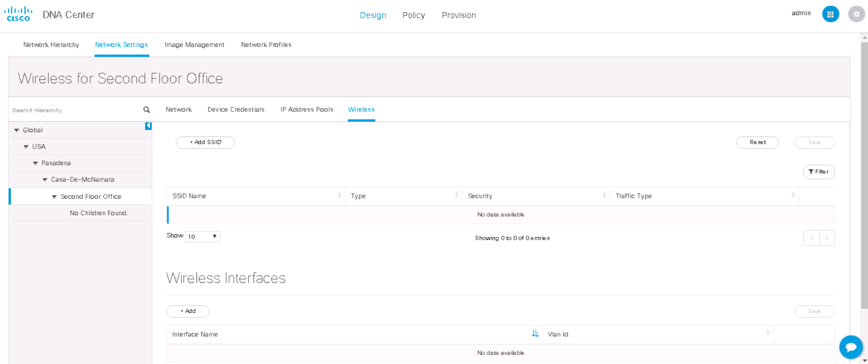Open the Show entries dropdown
This screenshot has height=364, width=868.
pos(203,237)
